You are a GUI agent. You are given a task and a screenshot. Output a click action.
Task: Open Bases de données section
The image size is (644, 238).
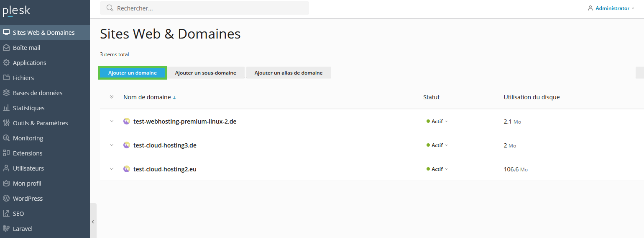45,93
